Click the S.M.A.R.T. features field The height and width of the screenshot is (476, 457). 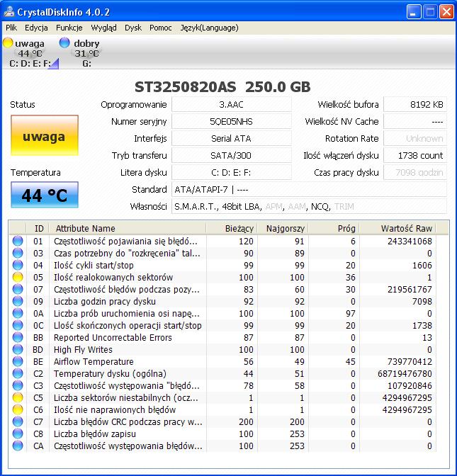[x=309, y=207]
